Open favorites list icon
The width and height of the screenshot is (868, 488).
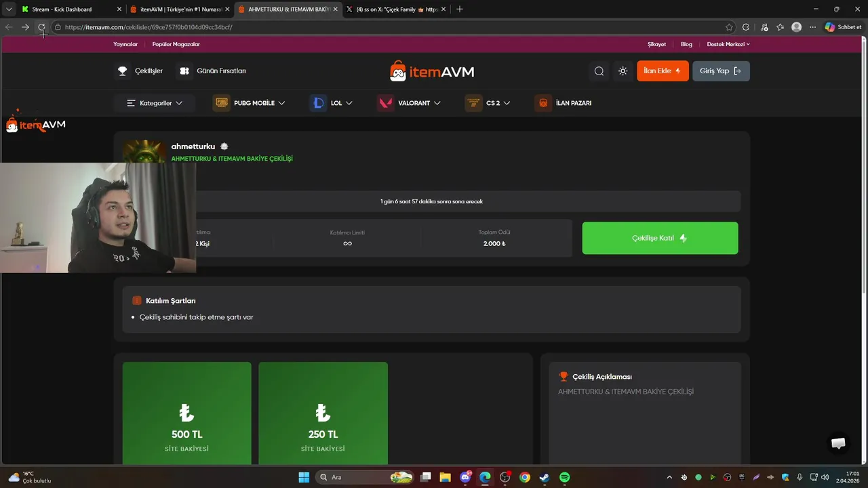tap(781, 27)
